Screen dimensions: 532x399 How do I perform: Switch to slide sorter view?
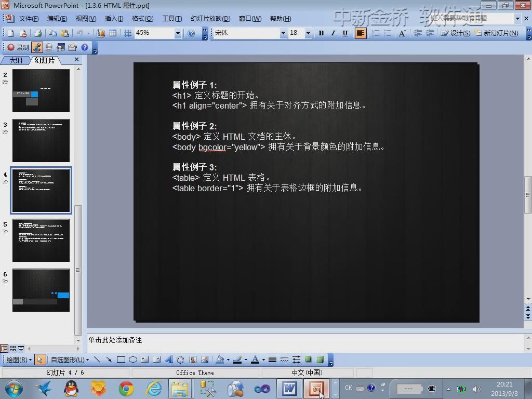click(x=13, y=349)
